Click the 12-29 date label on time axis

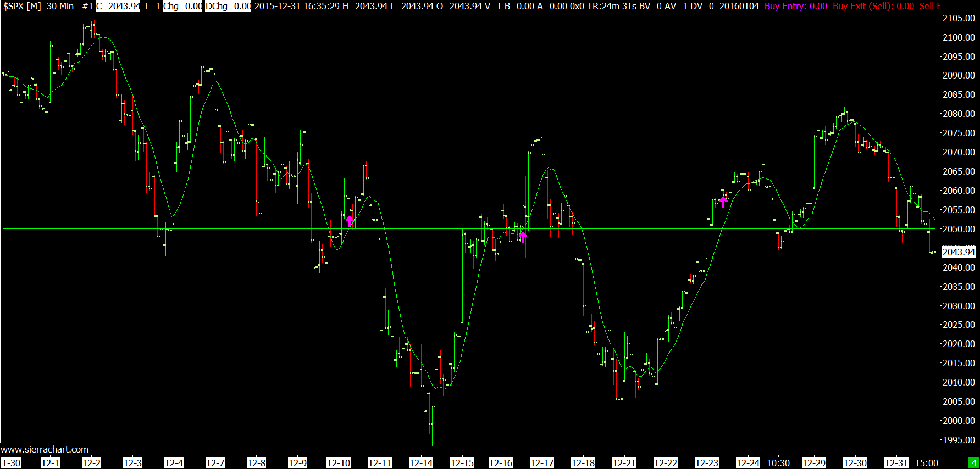tap(814, 463)
